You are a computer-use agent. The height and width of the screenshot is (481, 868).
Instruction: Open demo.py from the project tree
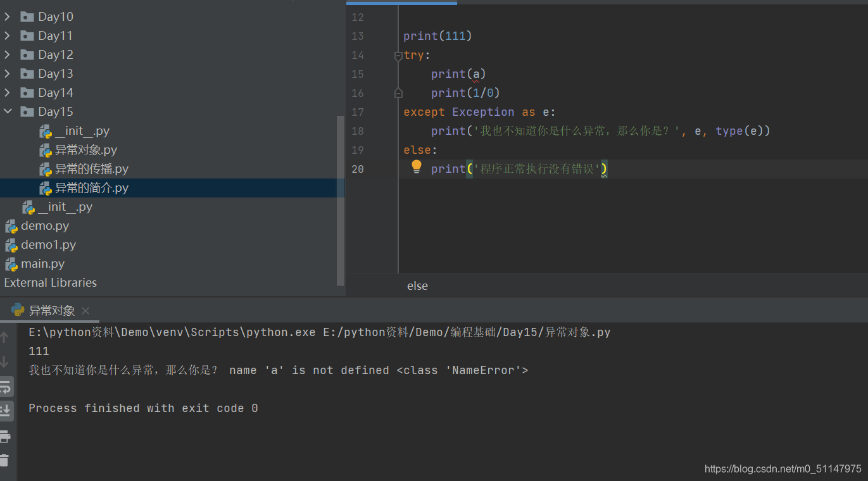pos(45,226)
